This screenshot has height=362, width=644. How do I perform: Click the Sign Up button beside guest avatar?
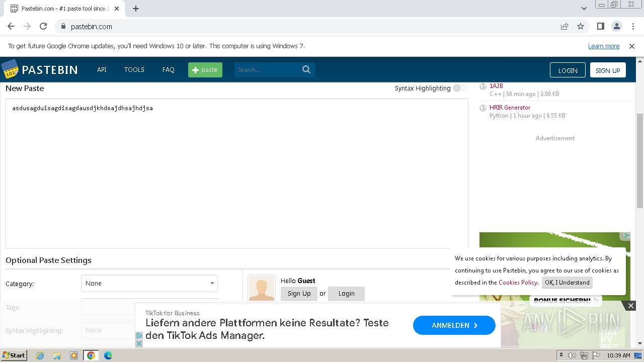point(299,294)
